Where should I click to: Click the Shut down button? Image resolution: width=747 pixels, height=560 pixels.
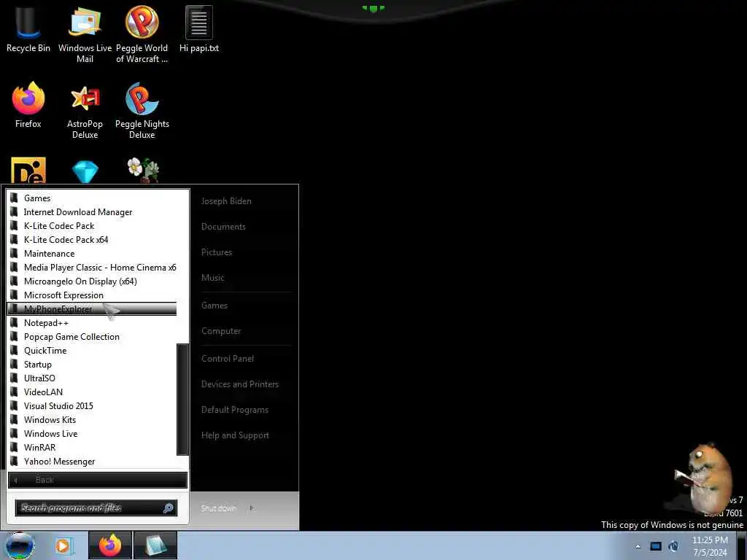[x=219, y=508]
